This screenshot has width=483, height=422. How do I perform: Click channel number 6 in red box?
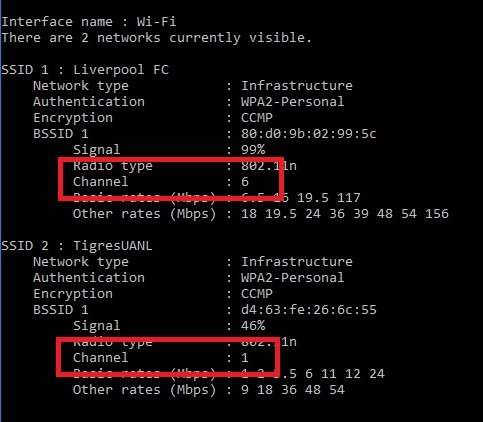(x=245, y=182)
